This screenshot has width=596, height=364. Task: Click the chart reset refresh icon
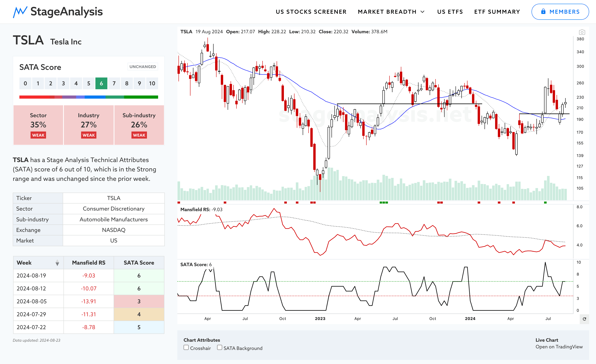pyautogui.click(x=584, y=319)
